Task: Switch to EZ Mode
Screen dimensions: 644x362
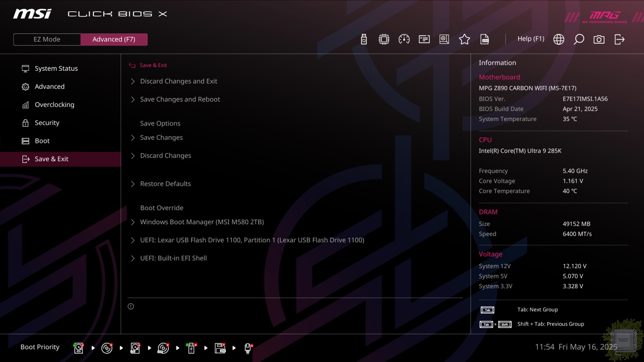Action: (x=47, y=39)
